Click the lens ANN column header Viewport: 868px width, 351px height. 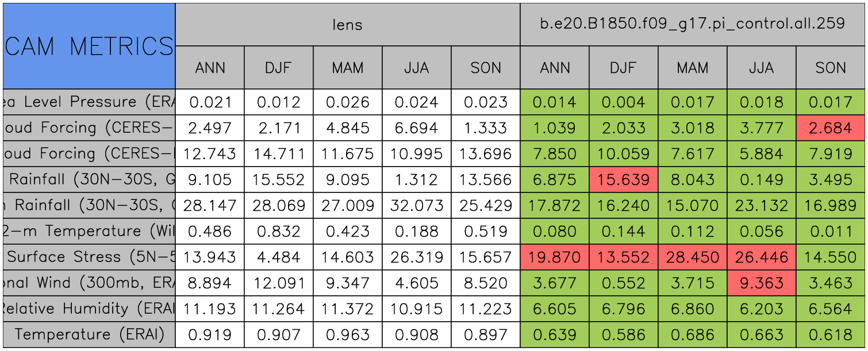tap(210, 68)
